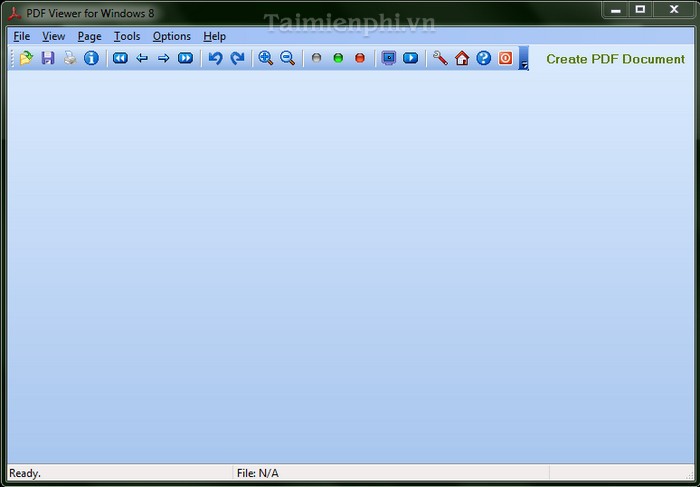Jump to first page with rewind icon

click(121, 58)
